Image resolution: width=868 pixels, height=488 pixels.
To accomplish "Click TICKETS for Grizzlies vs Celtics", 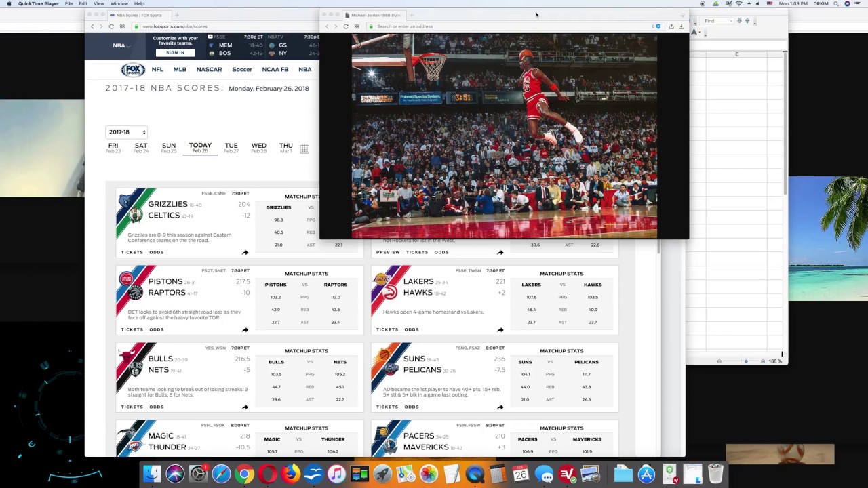I will coord(132,252).
